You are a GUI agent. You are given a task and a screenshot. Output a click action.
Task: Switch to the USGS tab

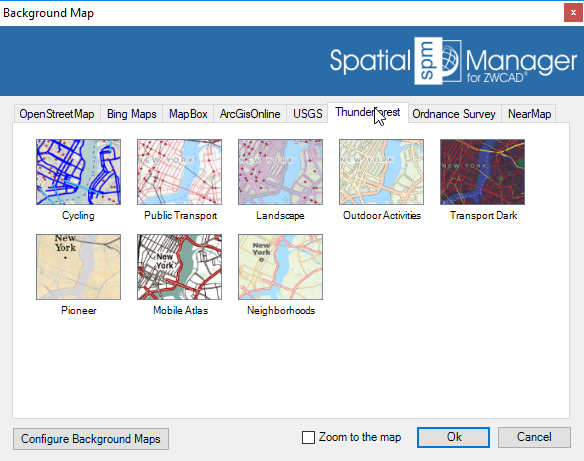tap(307, 114)
